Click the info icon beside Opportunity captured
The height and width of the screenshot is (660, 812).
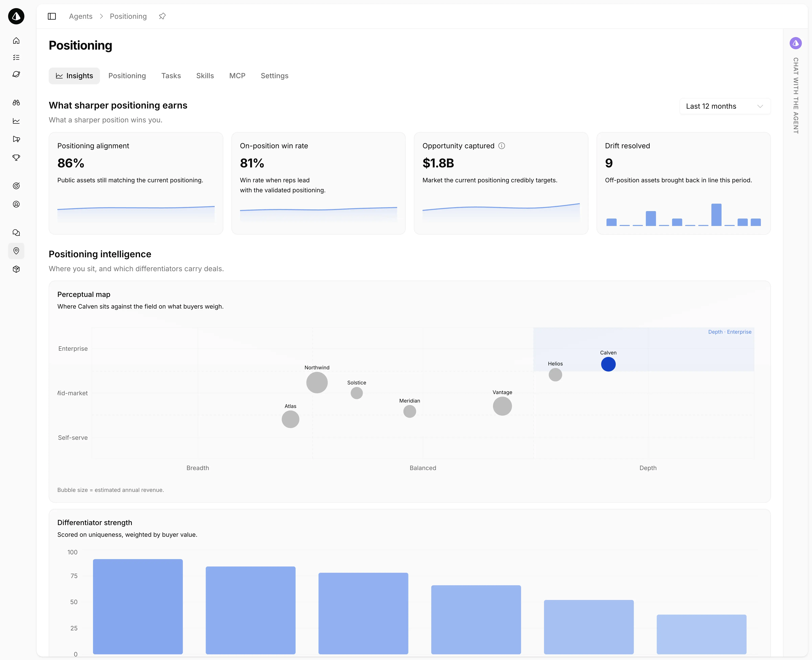tap(502, 146)
